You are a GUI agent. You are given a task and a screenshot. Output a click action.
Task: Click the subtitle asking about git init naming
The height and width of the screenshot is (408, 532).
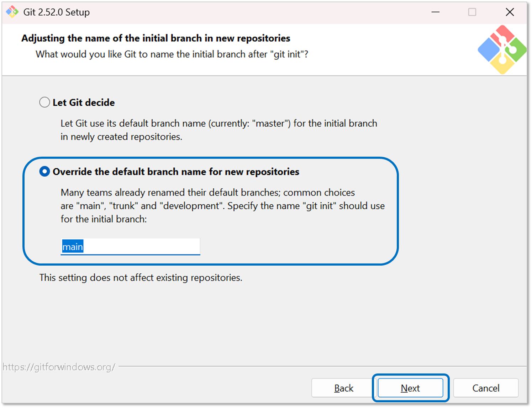point(172,54)
